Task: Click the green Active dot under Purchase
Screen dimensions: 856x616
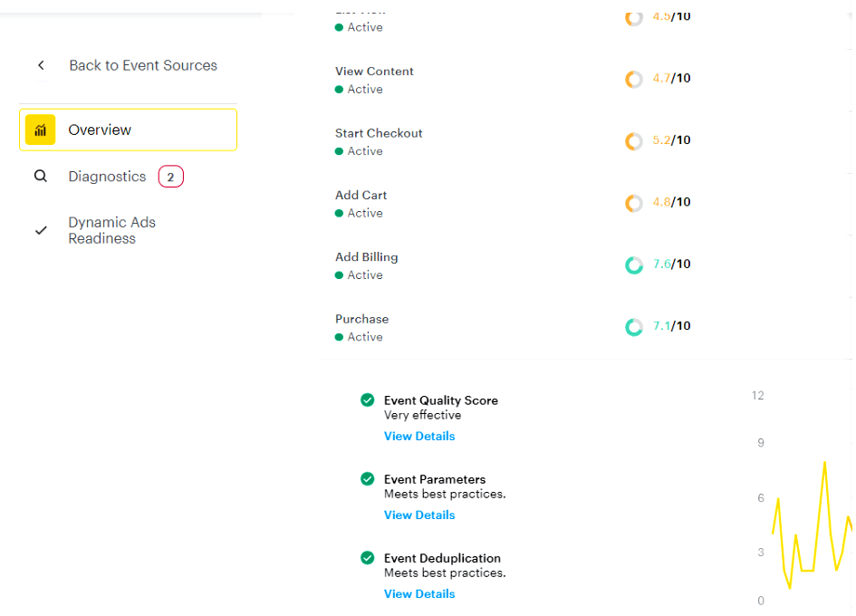Action: point(339,337)
